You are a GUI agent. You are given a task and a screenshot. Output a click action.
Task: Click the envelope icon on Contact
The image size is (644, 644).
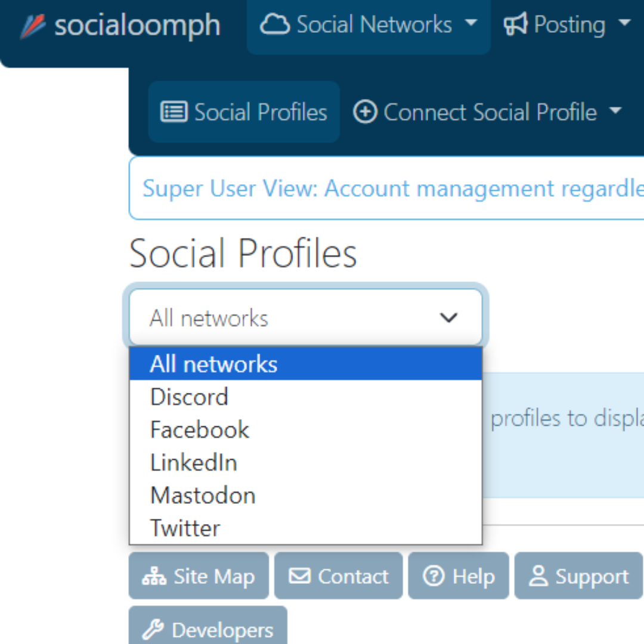(x=299, y=575)
